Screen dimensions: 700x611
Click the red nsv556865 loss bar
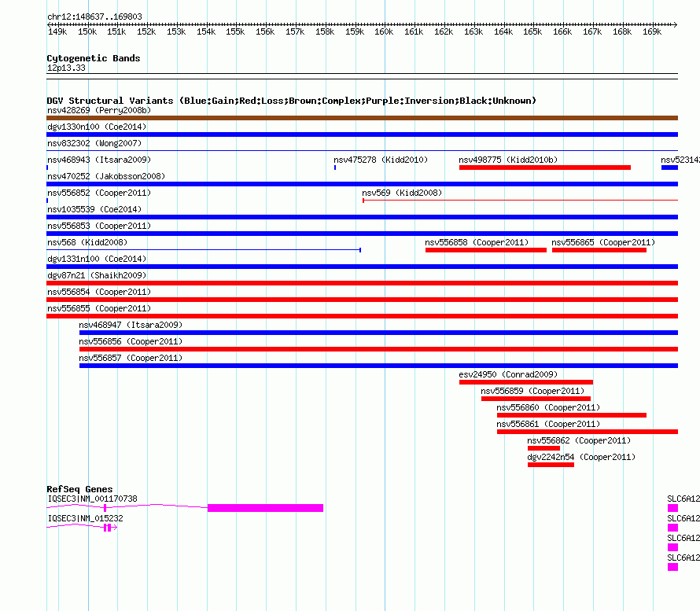(599, 250)
